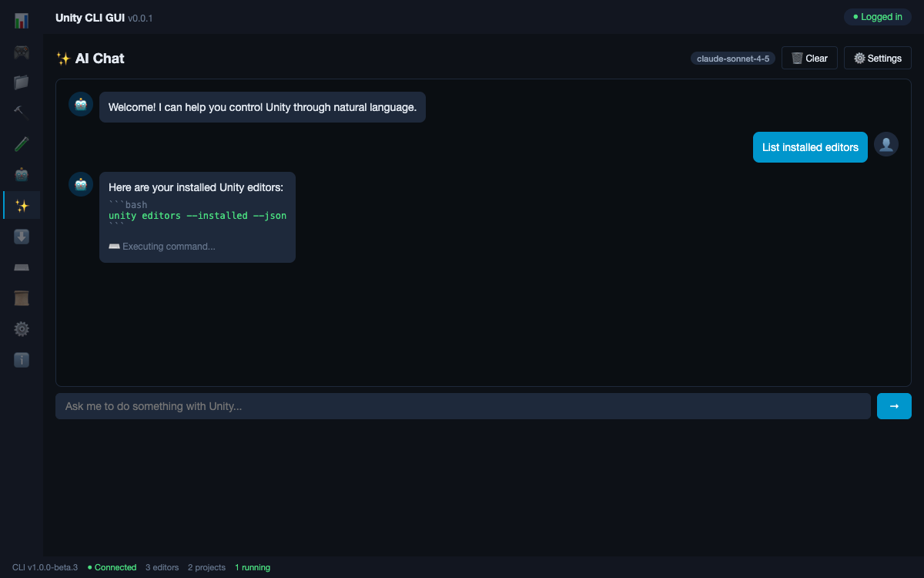Click the AI Chat heading
924x578 pixels.
(x=90, y=58)
